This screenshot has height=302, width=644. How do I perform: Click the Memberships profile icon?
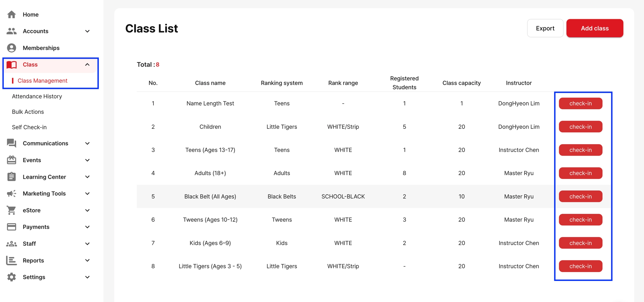12,48
